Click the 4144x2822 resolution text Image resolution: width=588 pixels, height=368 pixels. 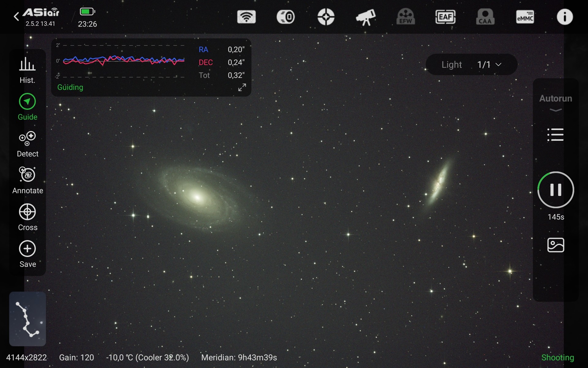pyautogui.click(x=27, y=358)
